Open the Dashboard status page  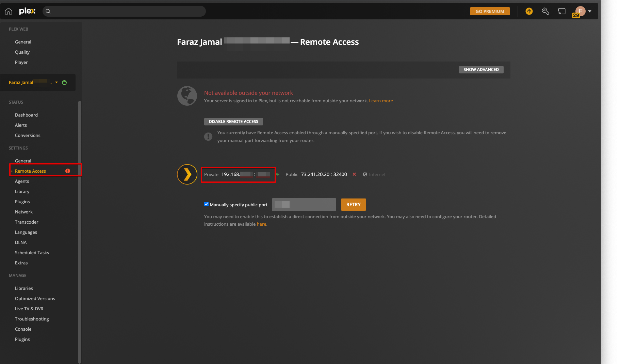pyautogui.click(x=26, y=115)
